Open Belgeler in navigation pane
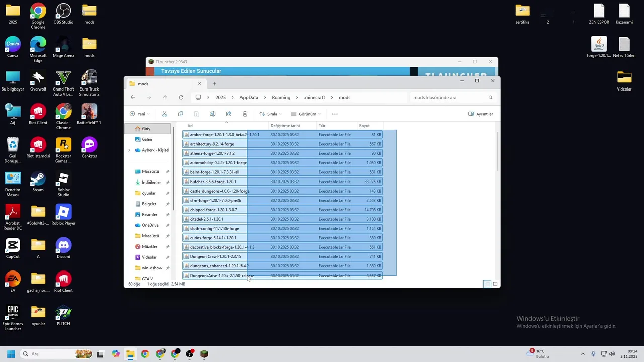The image size is (644, 362). 149,204
